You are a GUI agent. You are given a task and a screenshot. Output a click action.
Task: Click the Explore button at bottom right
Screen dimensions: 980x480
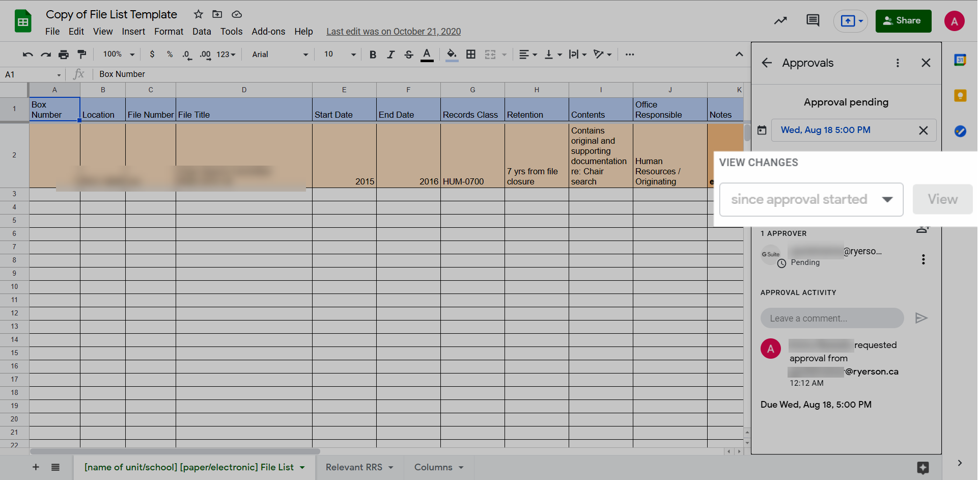922,467
